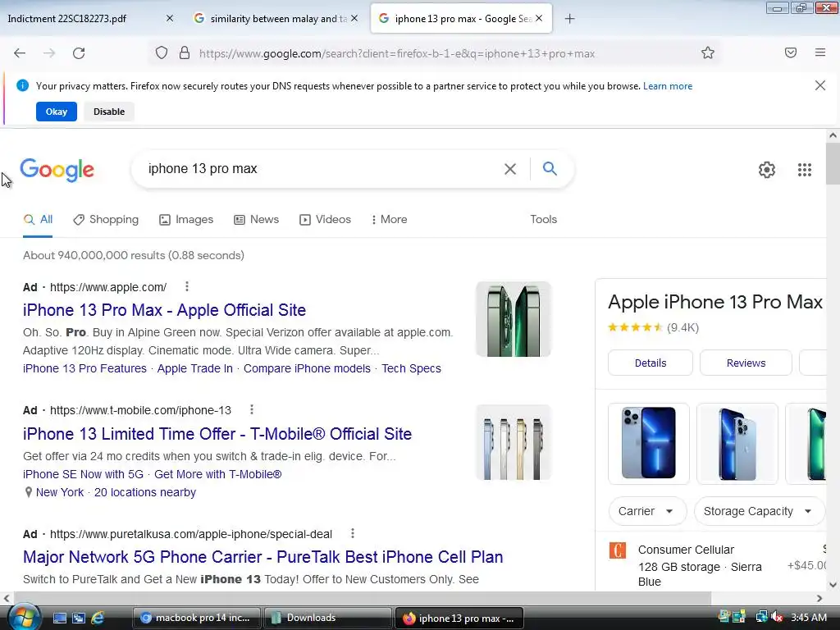Select the Videos search tab
This screenshot has width=840, height=630.
325,220
